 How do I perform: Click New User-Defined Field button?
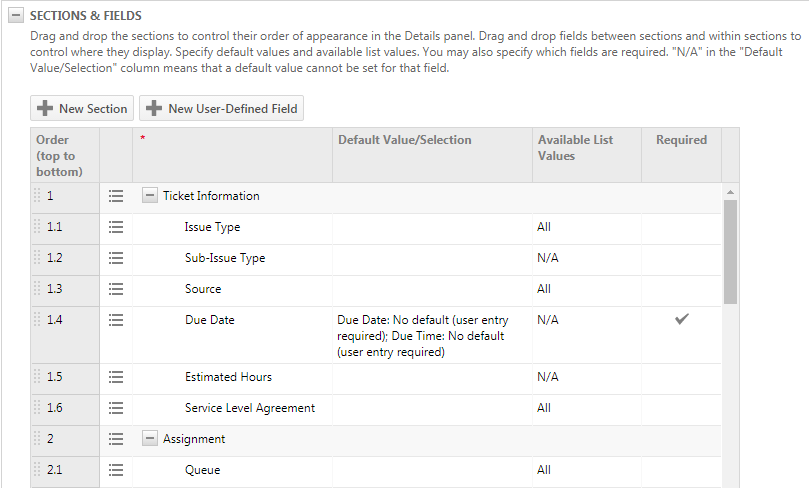coord(221,109)
